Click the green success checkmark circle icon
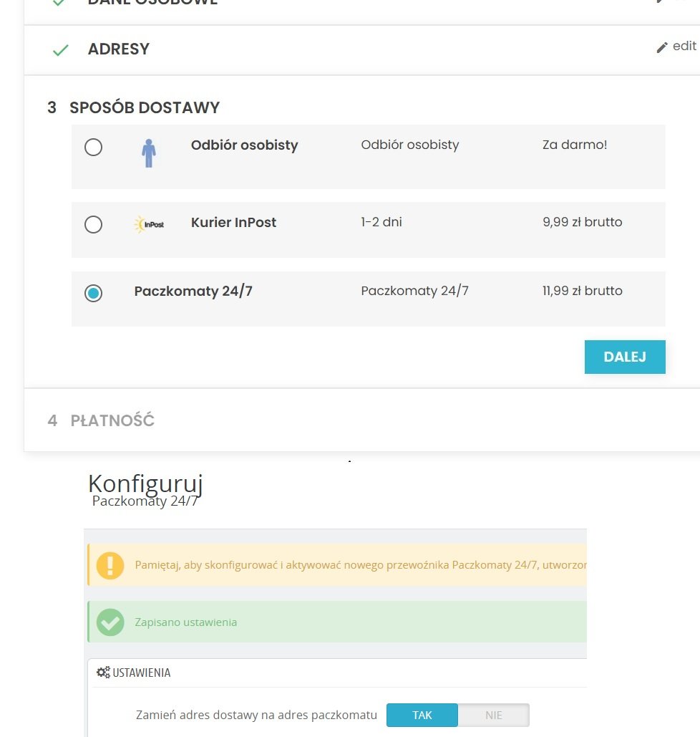Screen dimensions: 700x737 [x=110, y=622]
